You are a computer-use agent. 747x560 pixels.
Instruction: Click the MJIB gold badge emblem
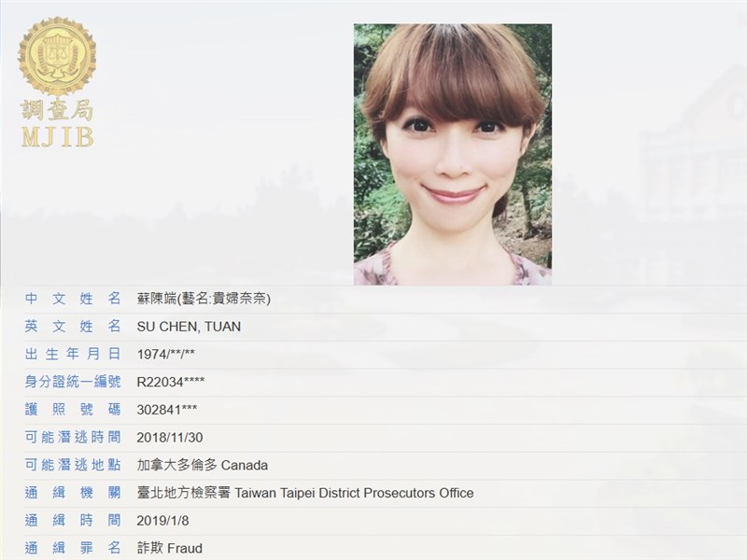pos(57,56)
